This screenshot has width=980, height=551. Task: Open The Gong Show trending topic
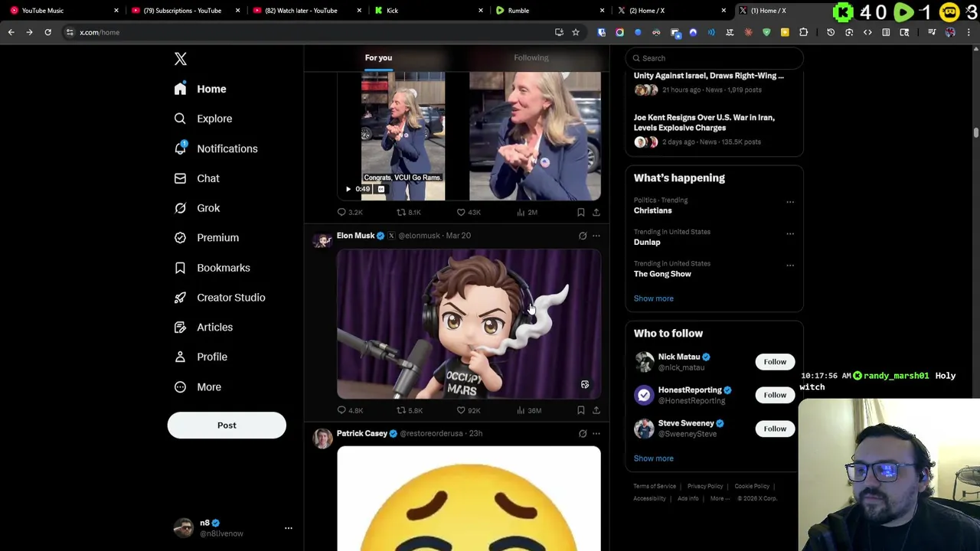(662, 274)
